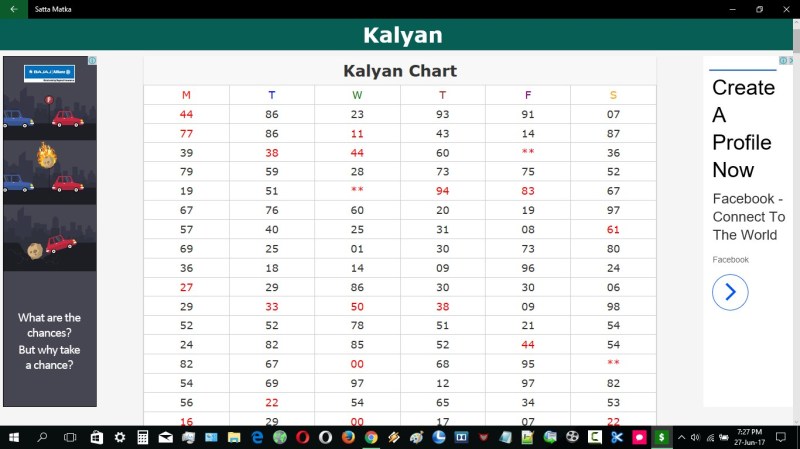Click 'Create A Profile Now' ad headline
800x449 pixels.
pyautogui.click(x=743, y=128)
